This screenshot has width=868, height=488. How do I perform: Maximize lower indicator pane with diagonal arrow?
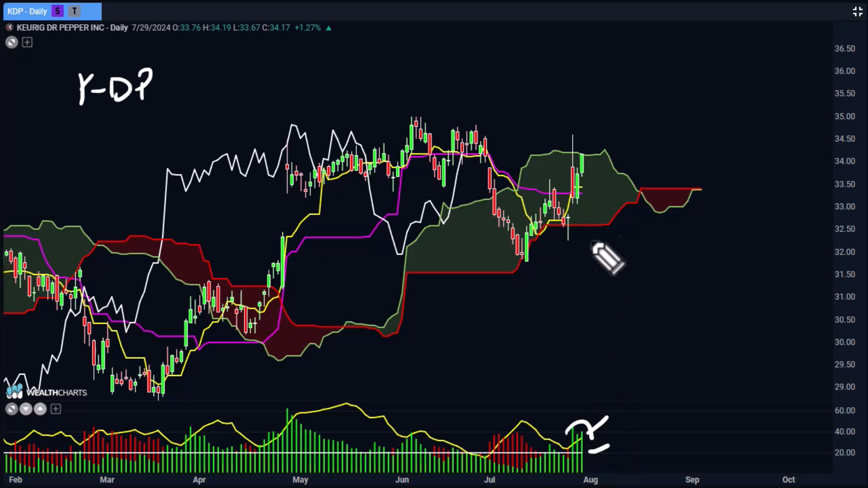pyautogui.click(x=12, y=409)
